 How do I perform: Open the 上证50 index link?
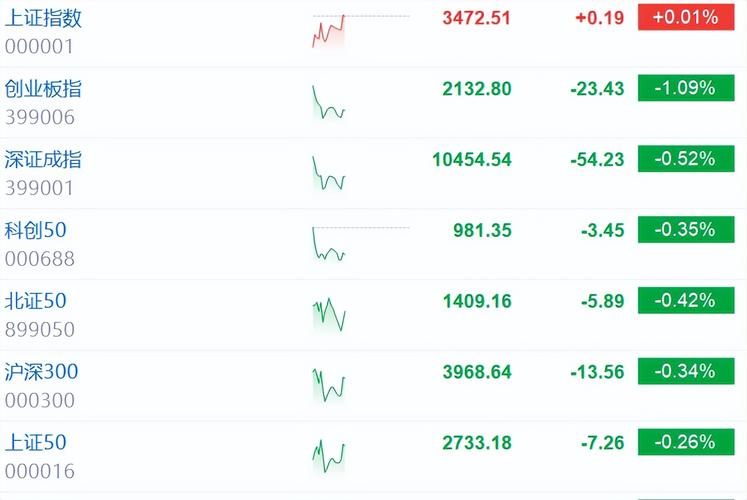pos(36,443)
